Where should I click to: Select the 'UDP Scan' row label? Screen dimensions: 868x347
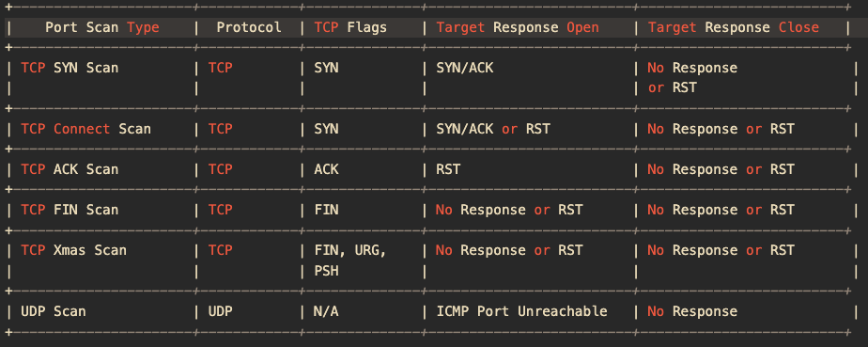pos(54,311)
